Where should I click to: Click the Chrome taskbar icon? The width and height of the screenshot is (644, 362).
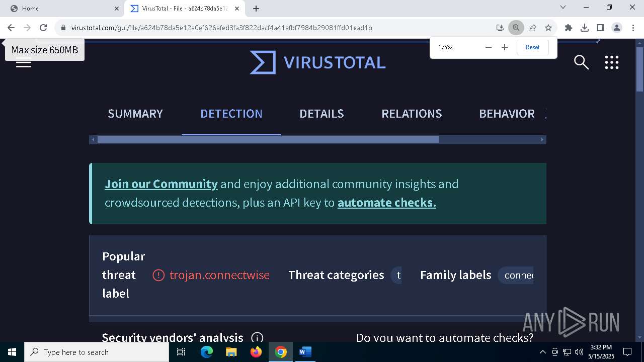[x=281, y=352]
